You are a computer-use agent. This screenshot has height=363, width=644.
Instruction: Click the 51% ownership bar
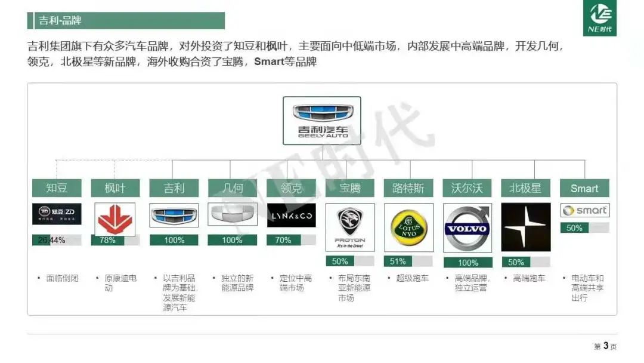pyautogui.click(x=408, y=261)
